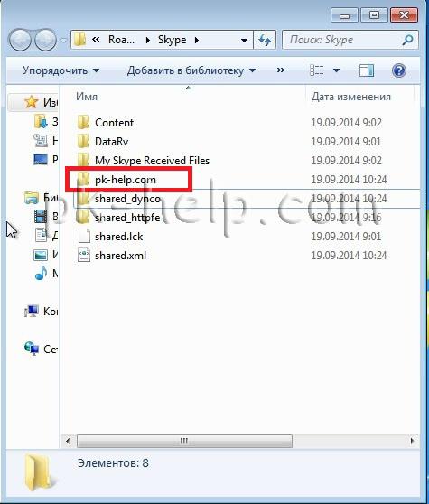Open the Music library note icon
The width and height of the screenshot is (429, 504).
pos(41,273)
